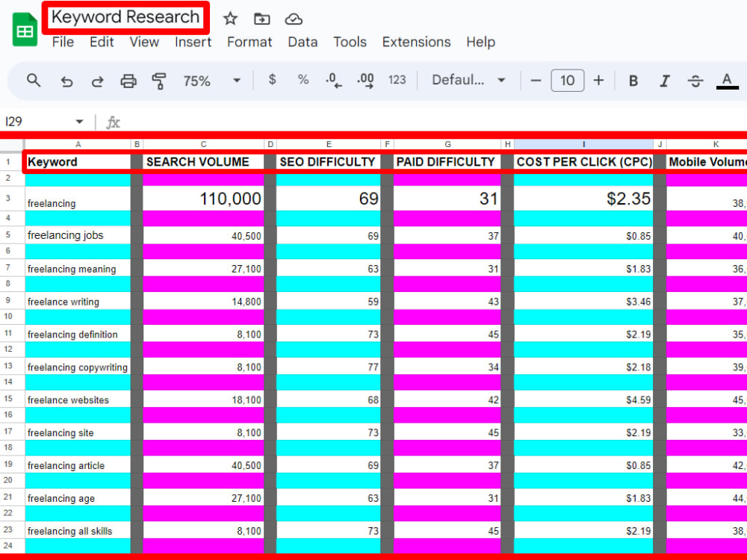Check the cloud save status icon
747x560 pixels.
click(294, 19)
